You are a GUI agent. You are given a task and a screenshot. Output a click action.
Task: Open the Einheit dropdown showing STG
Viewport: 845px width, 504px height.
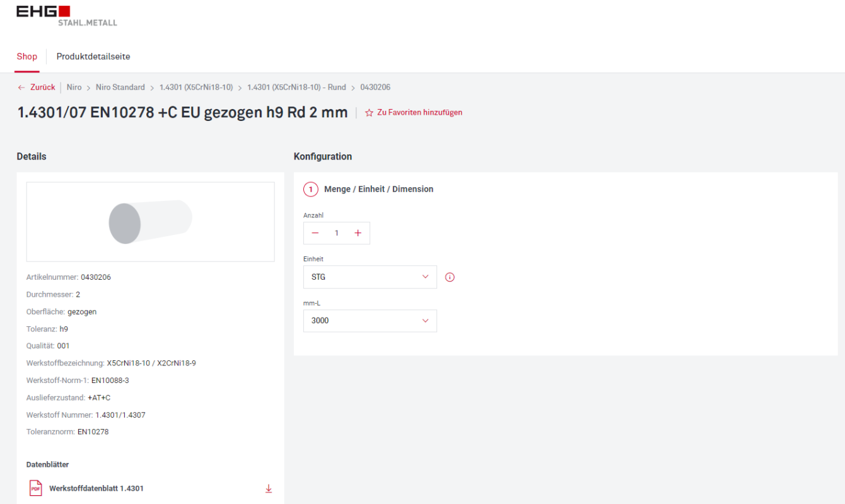tap(370, 277)
